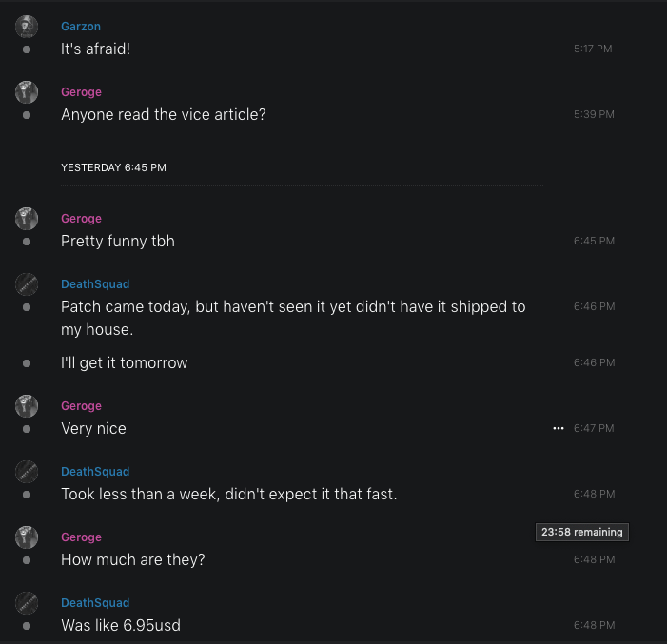Select the "I'll get it tomorrow" message
The image size is (667, 644).
pos(125,362)
